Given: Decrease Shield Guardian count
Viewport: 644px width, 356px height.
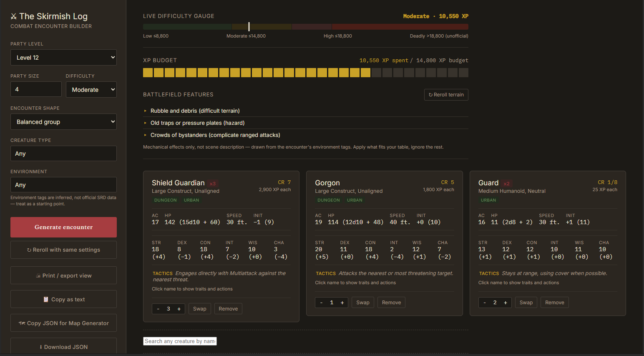Looking at the screenshot, I should [x=158, y=309].
